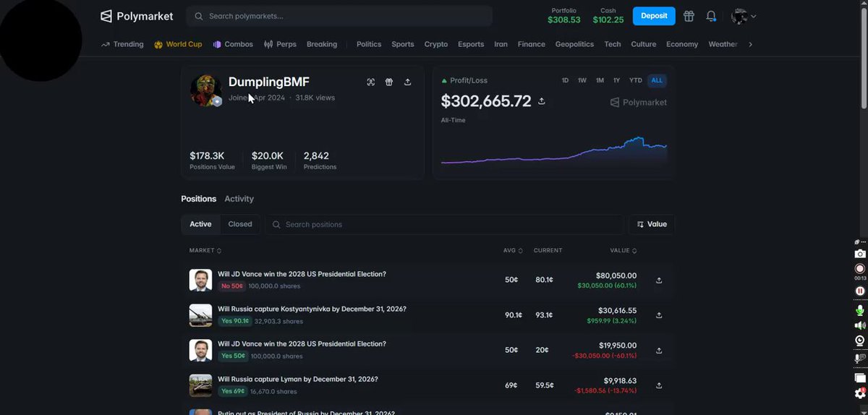Viewport: 868px width, 415px height.
Task: Focus the Search positions field
Action: tap(444, 224)
